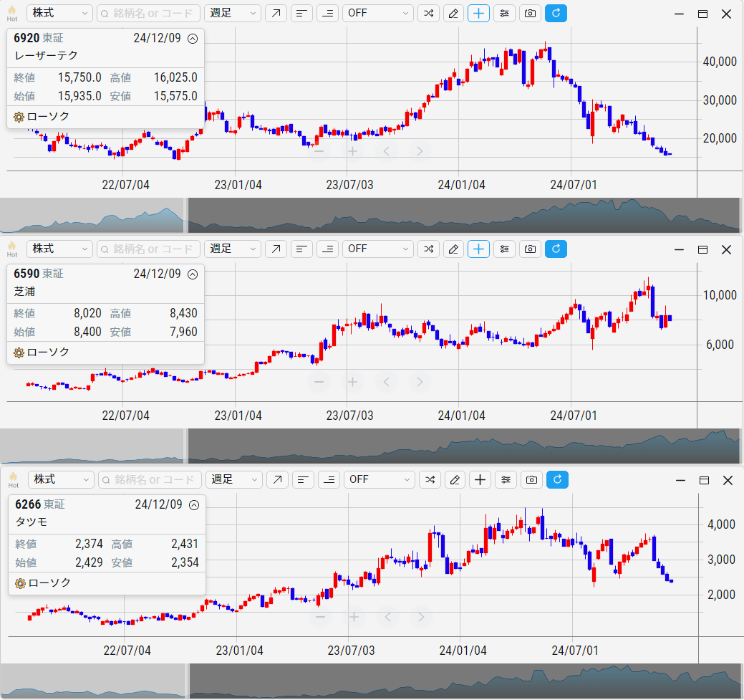The image size is (744, 700).
Task: Refresh the 6590 芝浦 chart
Action: pyautogui.click(x=556, y=249)
